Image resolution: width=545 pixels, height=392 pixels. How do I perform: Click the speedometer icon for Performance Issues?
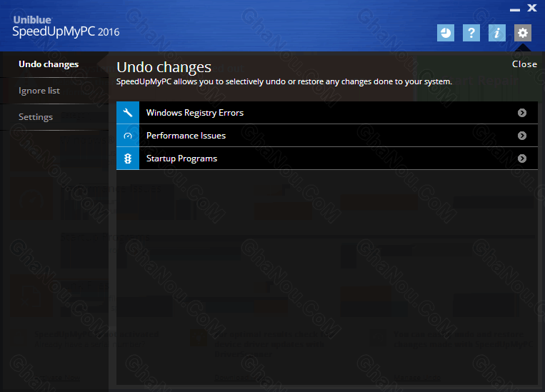coord(128,136)
